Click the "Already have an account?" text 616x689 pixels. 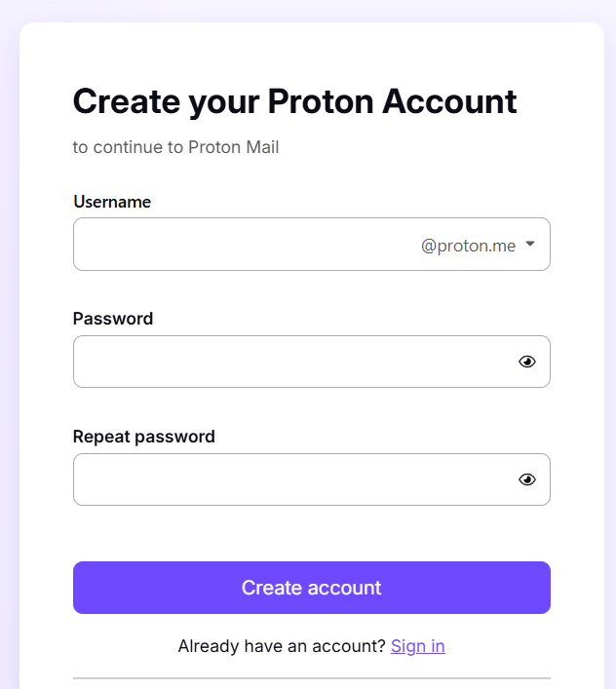[x=282, y=646]
